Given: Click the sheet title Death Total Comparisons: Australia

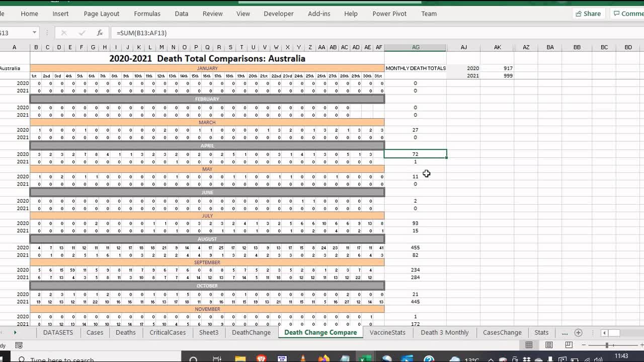Looking at the screenshot, I should (x=207, y=58).
